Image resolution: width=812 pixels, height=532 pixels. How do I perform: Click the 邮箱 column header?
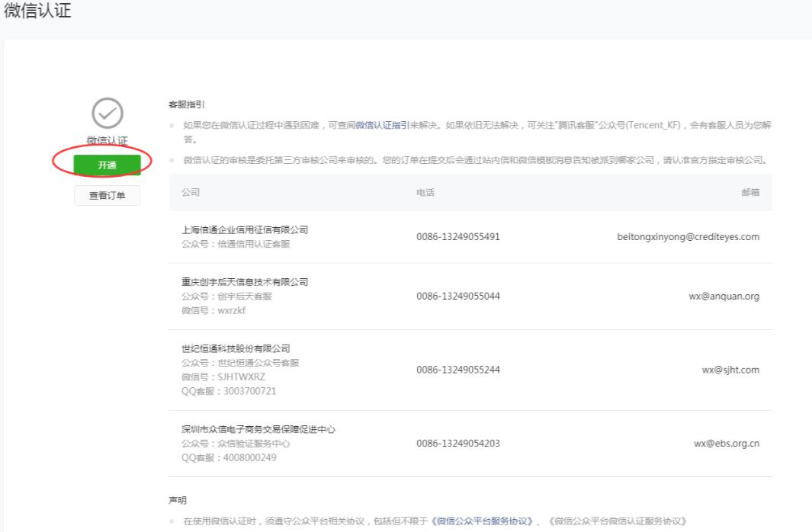pyautogui.click(x=750, y=193)
